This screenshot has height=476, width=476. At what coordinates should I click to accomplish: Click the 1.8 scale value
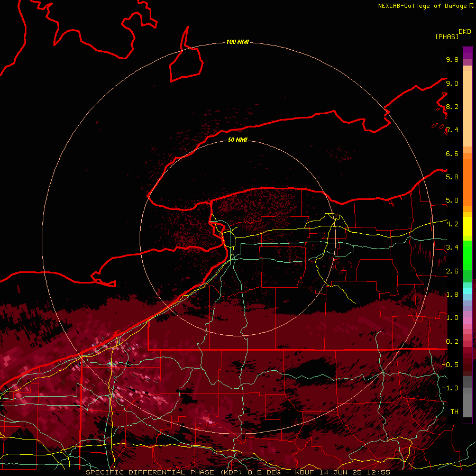452,295
